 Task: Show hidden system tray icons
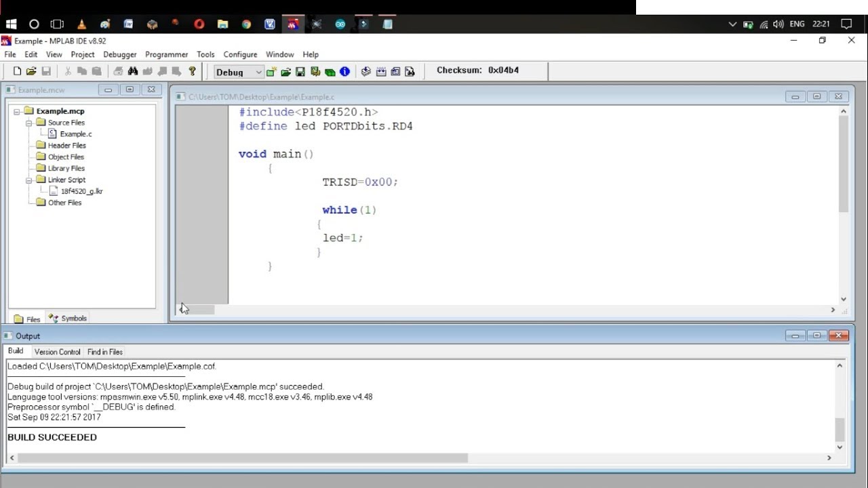click(732, 24)
